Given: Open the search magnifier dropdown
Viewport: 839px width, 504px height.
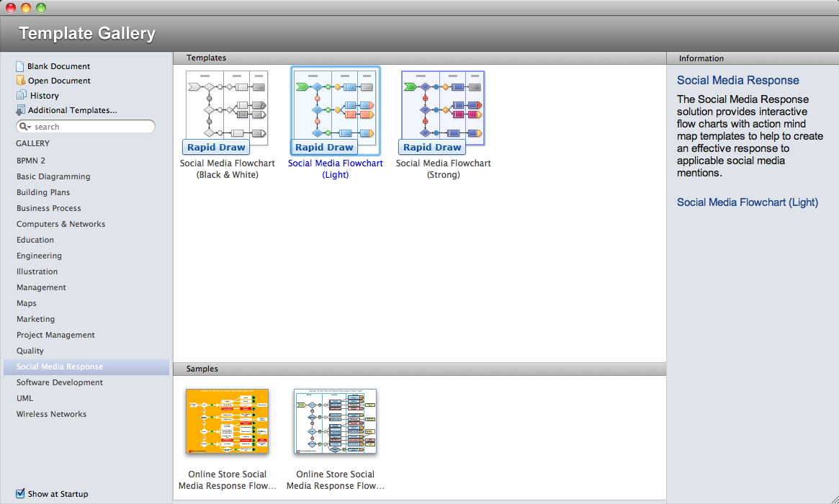Looking at the screenshot, I should 25,127.
